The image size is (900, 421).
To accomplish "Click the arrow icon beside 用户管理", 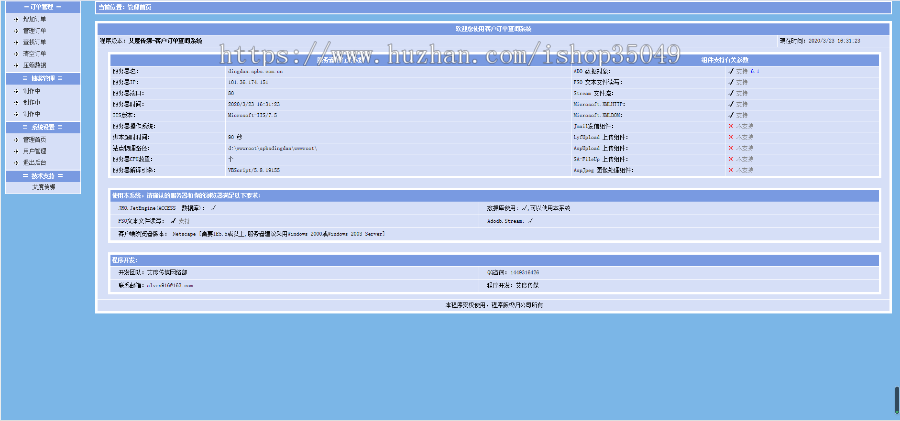I will 16,152.
